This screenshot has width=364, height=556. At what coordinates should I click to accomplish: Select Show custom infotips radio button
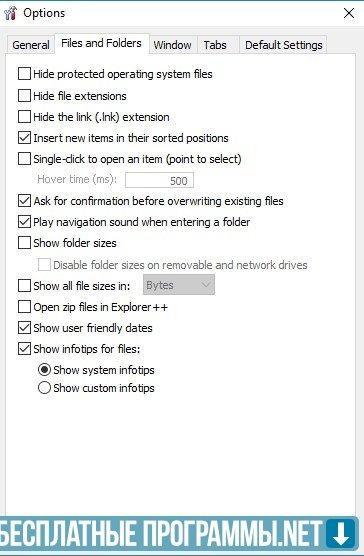[x=44, y=387]
